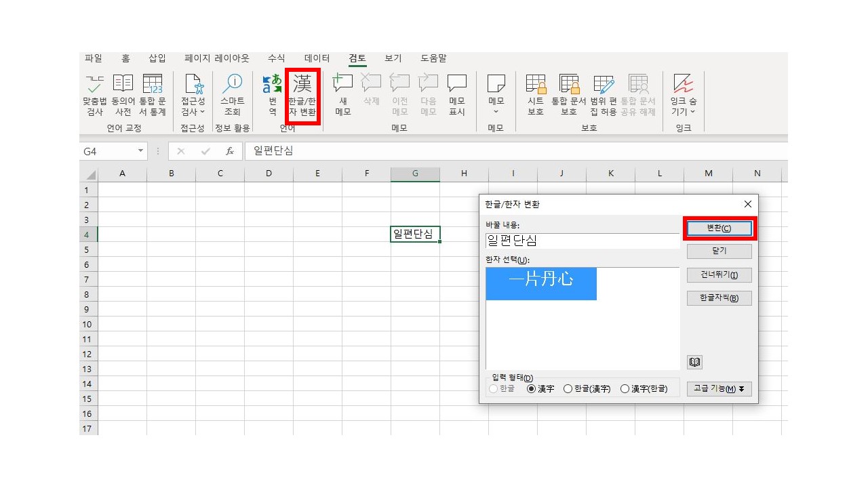Image resolution: width=868 pixels, height=488 pixels.
Task: Select row 4 header
Action: [89, 235]
